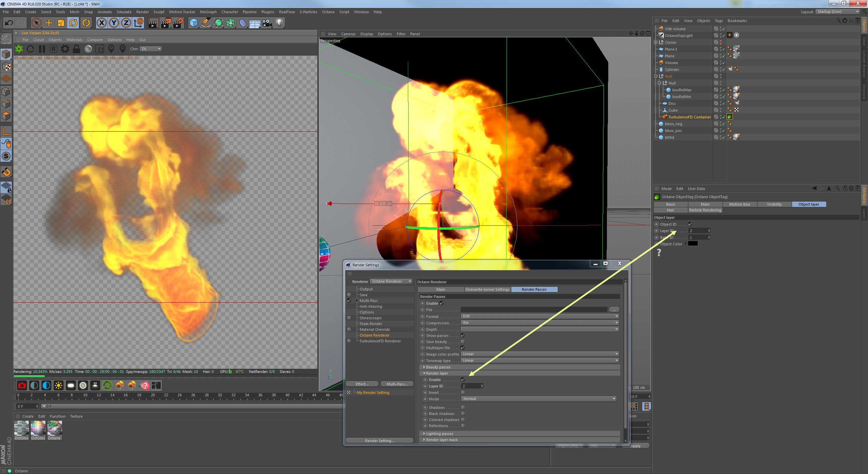Toggle X axis lock
This screenshot has width=868, height=474.
[x=101, y=23]
